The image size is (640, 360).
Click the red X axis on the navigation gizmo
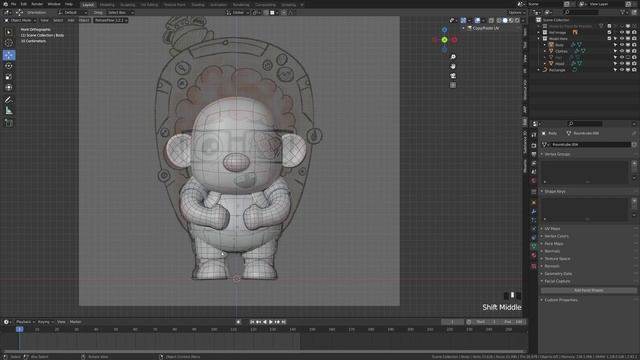click(x=454, y=40)
